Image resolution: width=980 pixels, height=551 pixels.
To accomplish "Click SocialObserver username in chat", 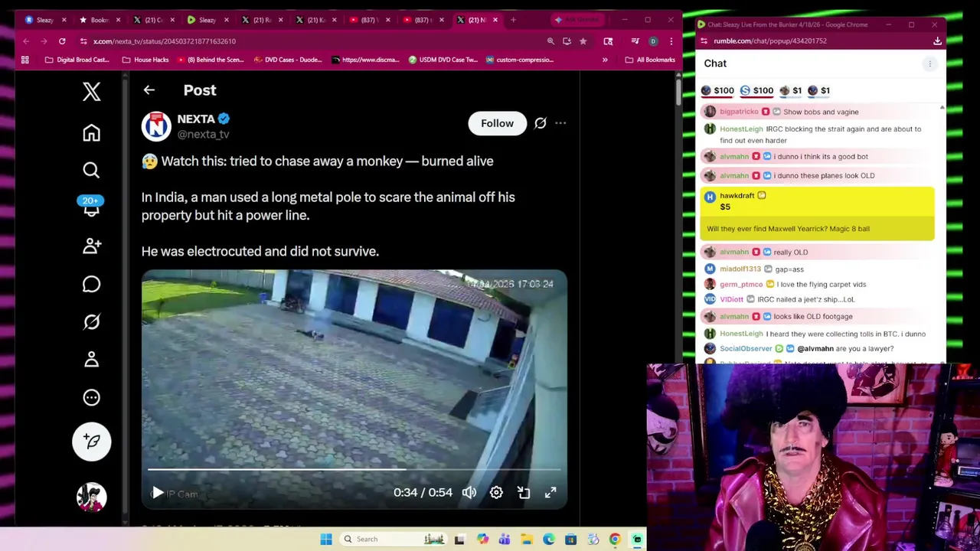I will [x=746, y=349].
